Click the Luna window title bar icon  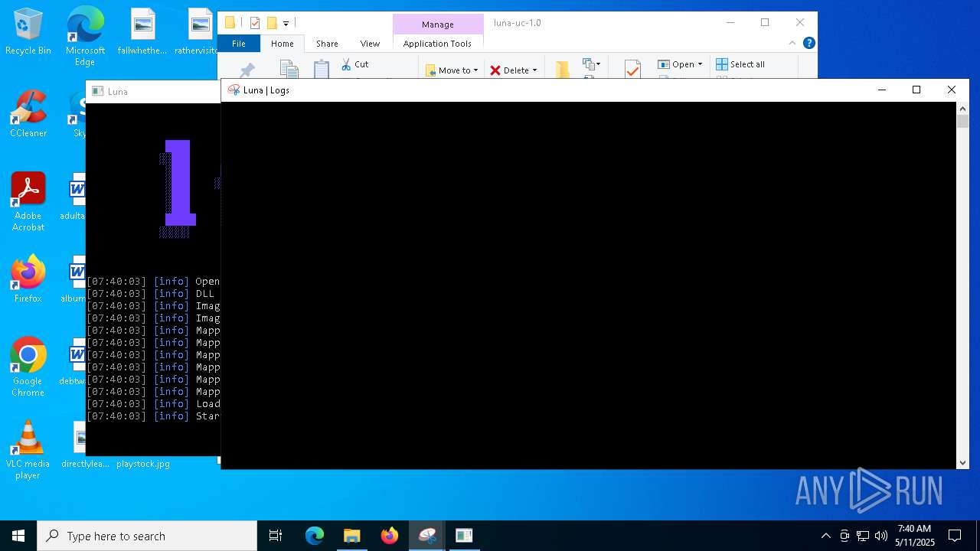pos(97,91)
